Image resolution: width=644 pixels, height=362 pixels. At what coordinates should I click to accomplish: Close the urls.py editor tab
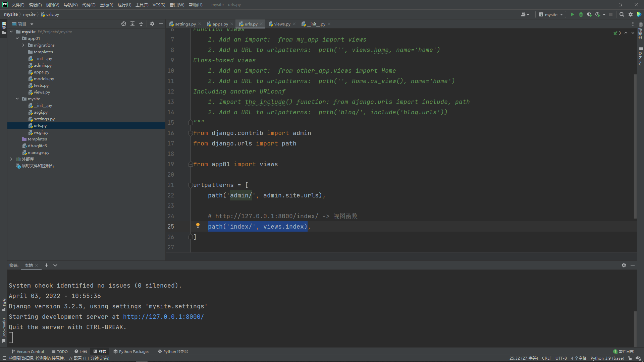pyautogui.click(x=261, y=24)
